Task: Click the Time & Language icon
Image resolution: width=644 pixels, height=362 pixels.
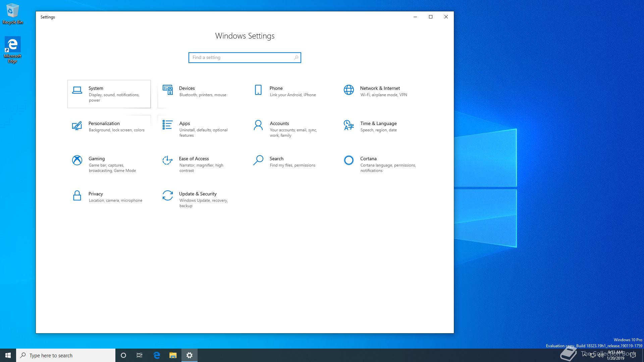Action: [x=349, y=125]
